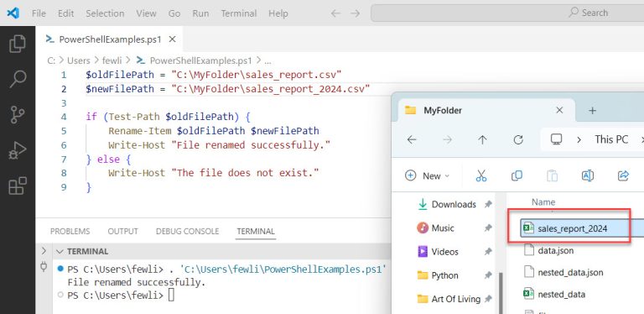Select the nested_data Excel file

[x=561, y=295]
